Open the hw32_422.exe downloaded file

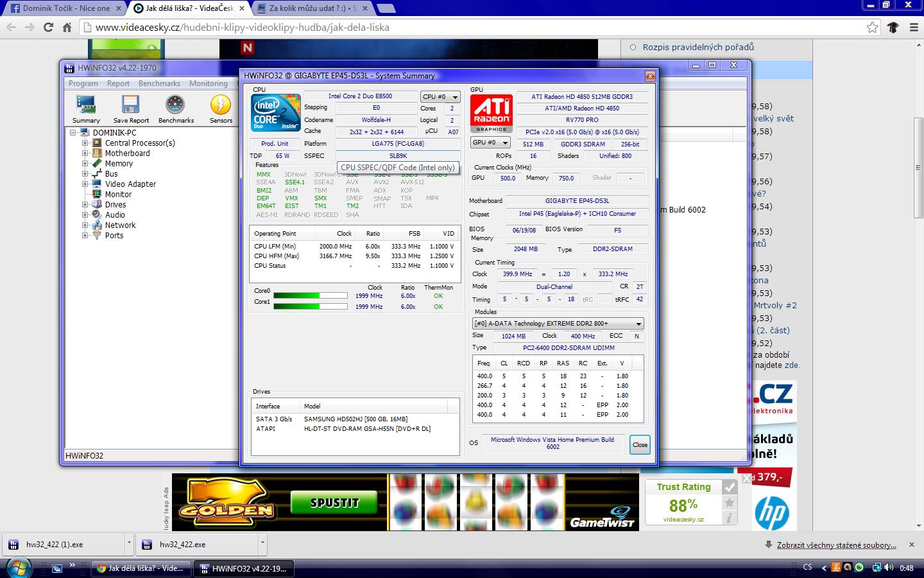click(198, 544)
